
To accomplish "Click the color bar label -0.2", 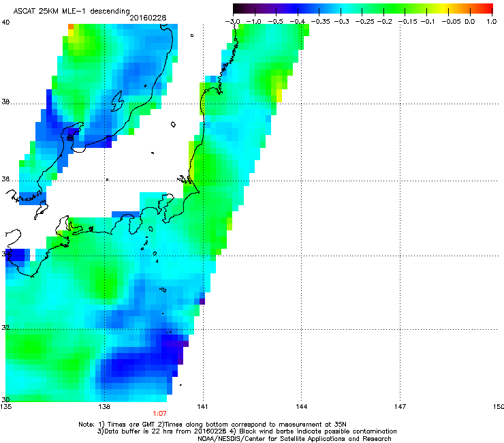I will 385,22.
